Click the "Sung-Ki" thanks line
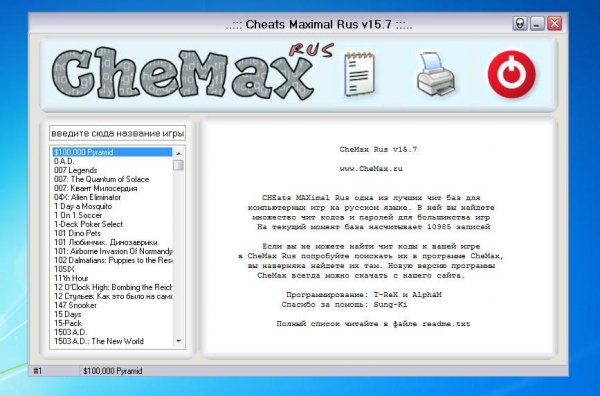This screenshot has width=600, height=396. click(344, 305)
